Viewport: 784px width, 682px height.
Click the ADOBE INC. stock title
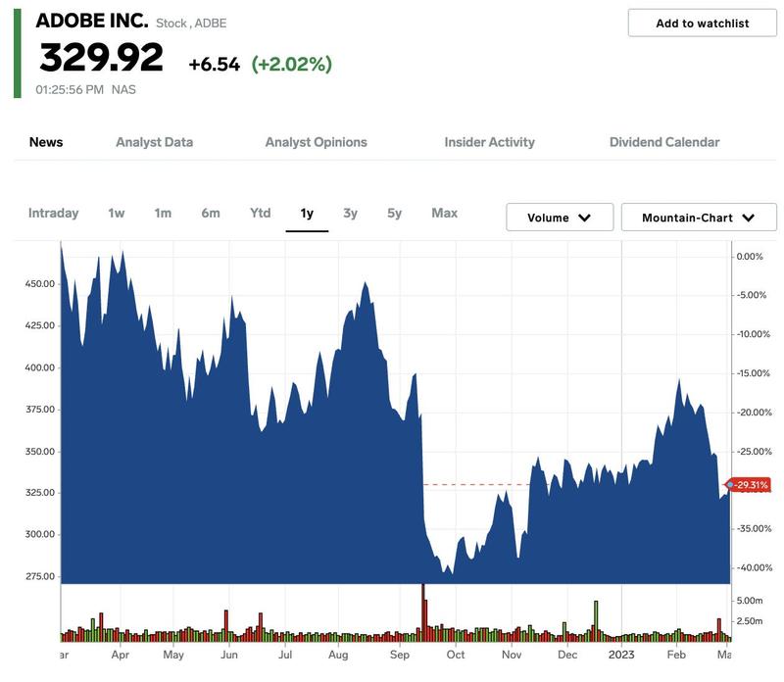coord(92,21)
